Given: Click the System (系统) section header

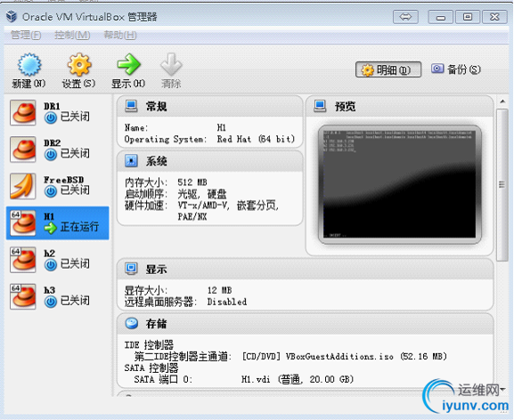Looking at the screenshot, I should click(x=210, y=161).
